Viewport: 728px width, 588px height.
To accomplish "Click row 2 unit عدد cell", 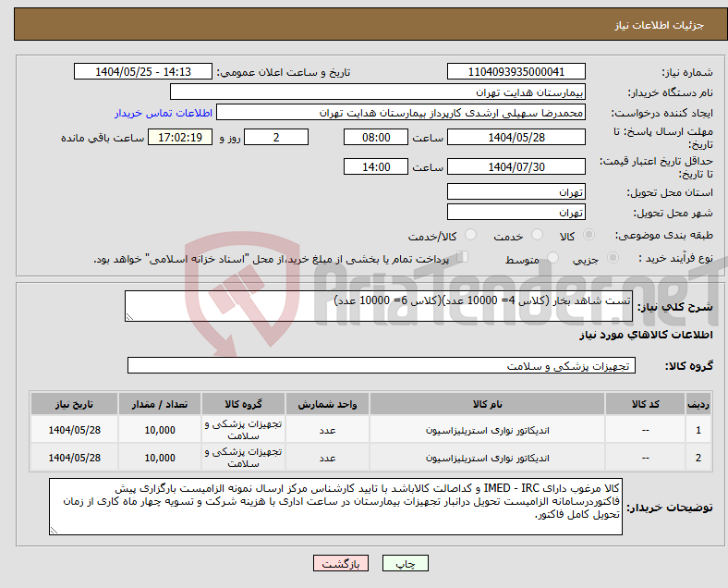I will point(327,458).
